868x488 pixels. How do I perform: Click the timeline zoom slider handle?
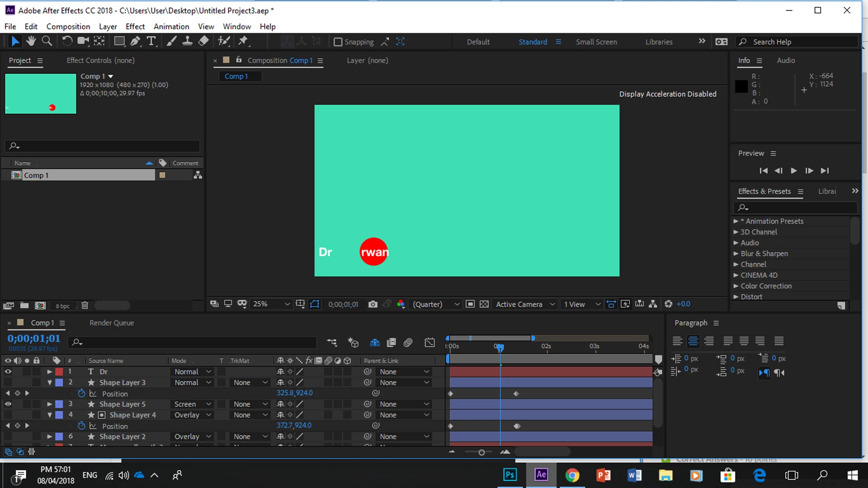tap(481, 452)
